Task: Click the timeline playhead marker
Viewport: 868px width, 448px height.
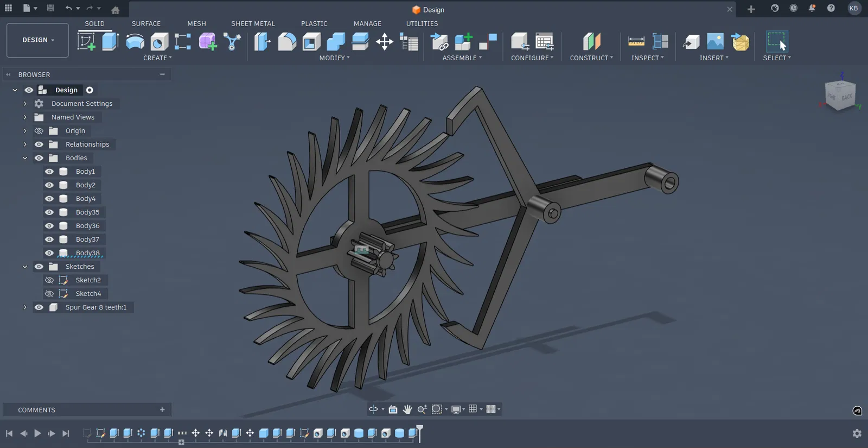Action: [x=419, y=432]
